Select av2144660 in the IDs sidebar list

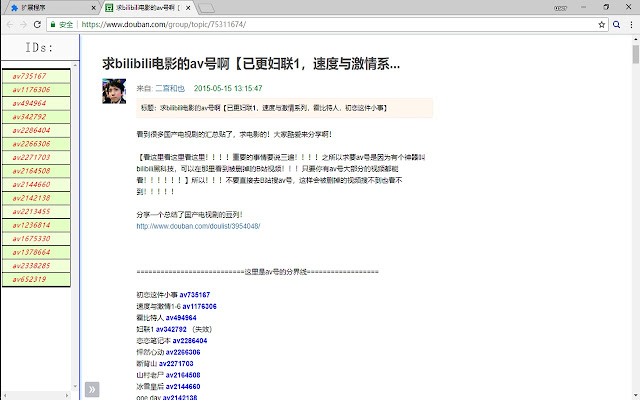point(36,184)
